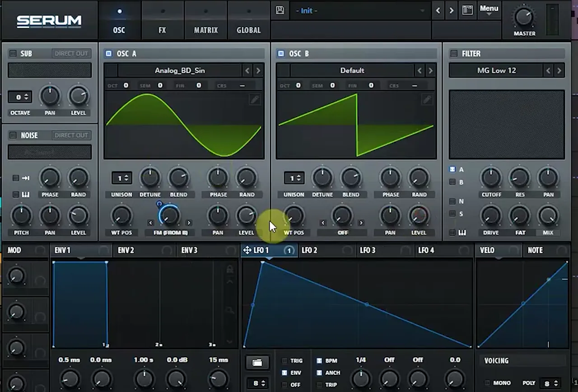Screen dimensions: 578x392
Task: Select next OSC A wavetable
Action: tap(258, 70)
